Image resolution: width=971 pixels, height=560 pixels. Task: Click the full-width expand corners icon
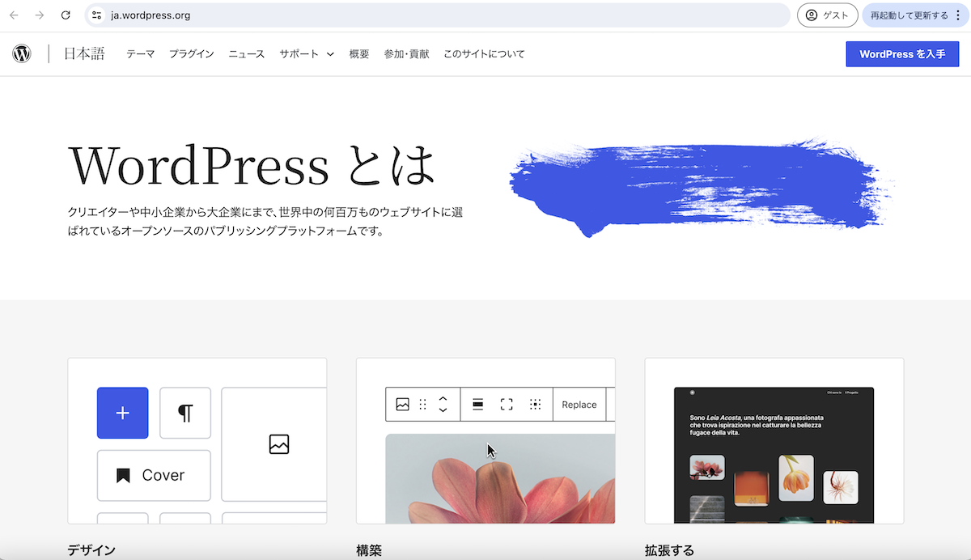pos(507,405)
